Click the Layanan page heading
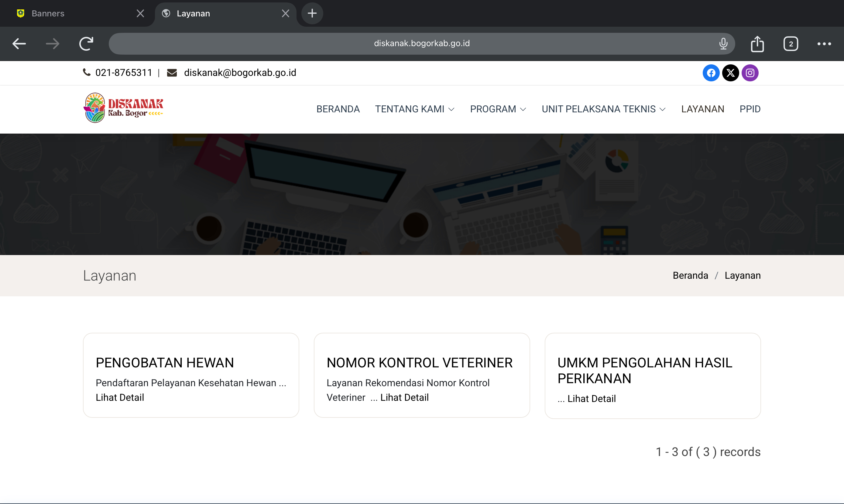 click(x=109, y=275)
